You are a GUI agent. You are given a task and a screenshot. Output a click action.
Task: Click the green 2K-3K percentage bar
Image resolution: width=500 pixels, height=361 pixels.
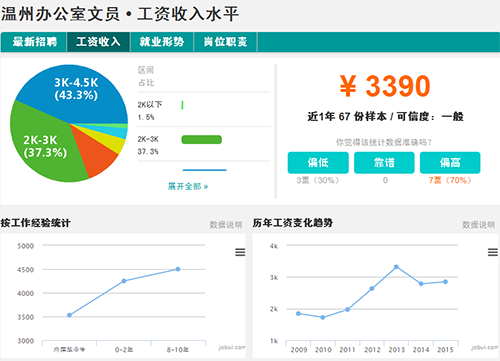(201, 140)
